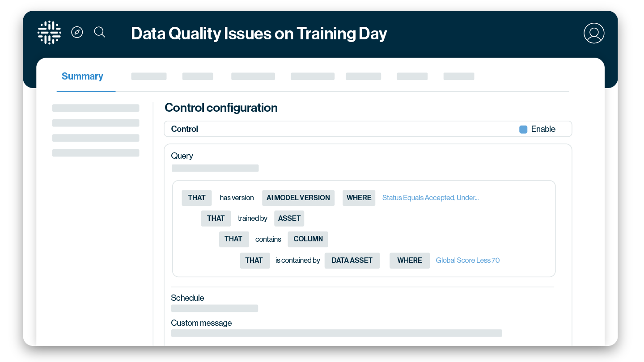Click the first THAT chip before has version

197,198
